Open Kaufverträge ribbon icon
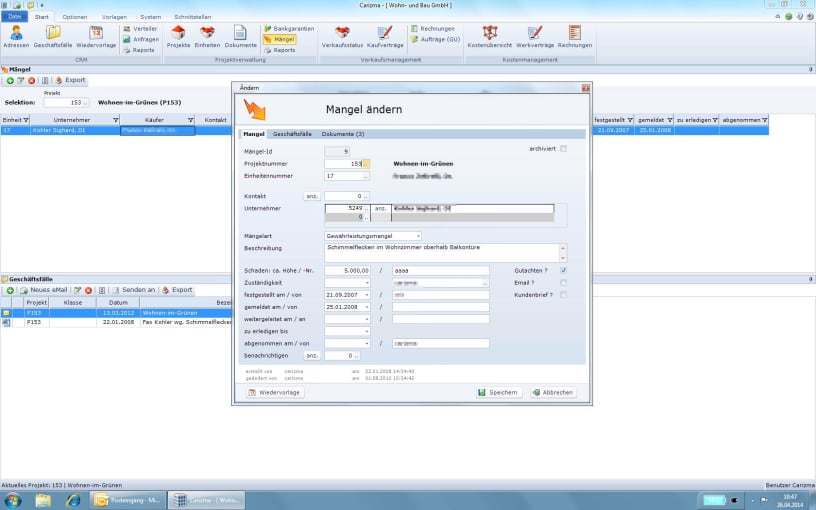 point(385,37)
